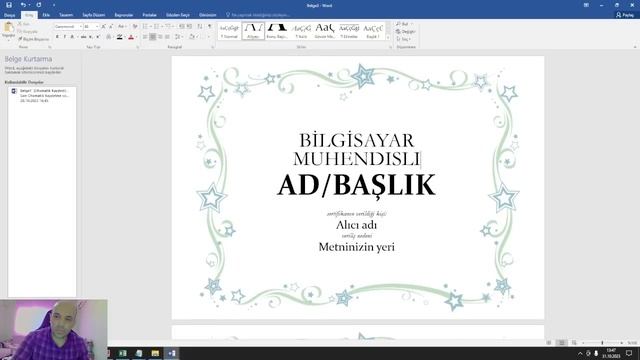Switch to the Sayfa Düzeni tab
This screenshot has height=360, width=640.
[93, 15]
